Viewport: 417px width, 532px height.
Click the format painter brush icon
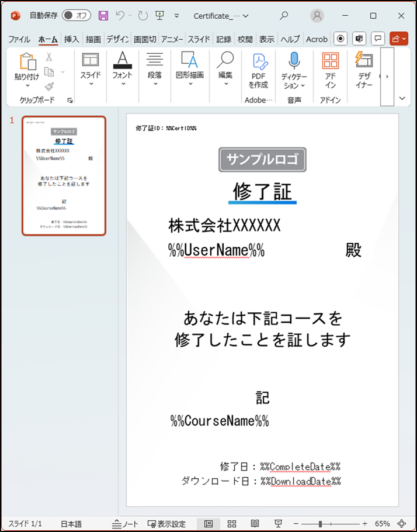(x=50, y=86)
